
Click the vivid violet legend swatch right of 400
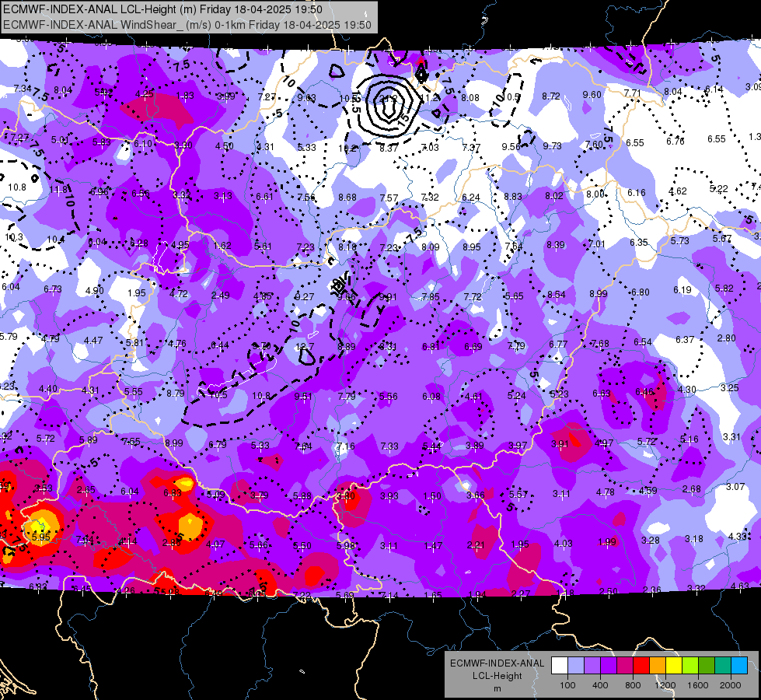coord(609,666)
